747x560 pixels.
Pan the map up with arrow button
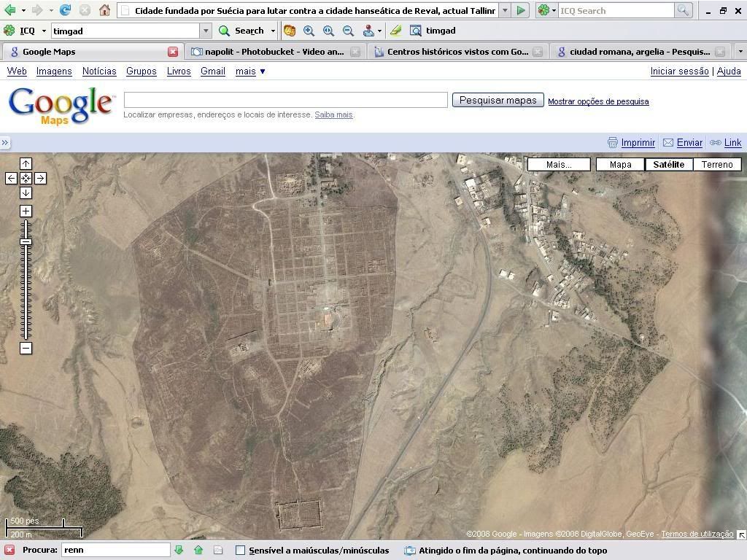point(26,164)
